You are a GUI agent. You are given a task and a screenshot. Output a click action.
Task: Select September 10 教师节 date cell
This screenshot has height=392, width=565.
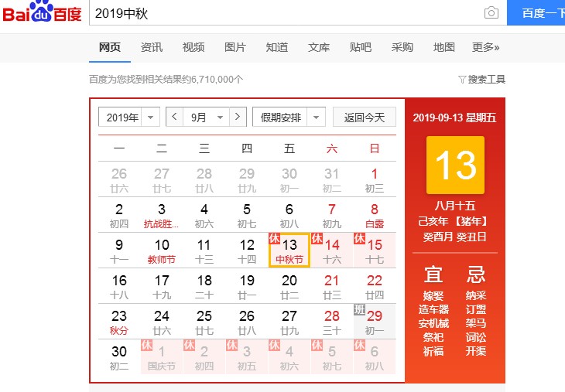pyautogui.click(x=162, y=251)
